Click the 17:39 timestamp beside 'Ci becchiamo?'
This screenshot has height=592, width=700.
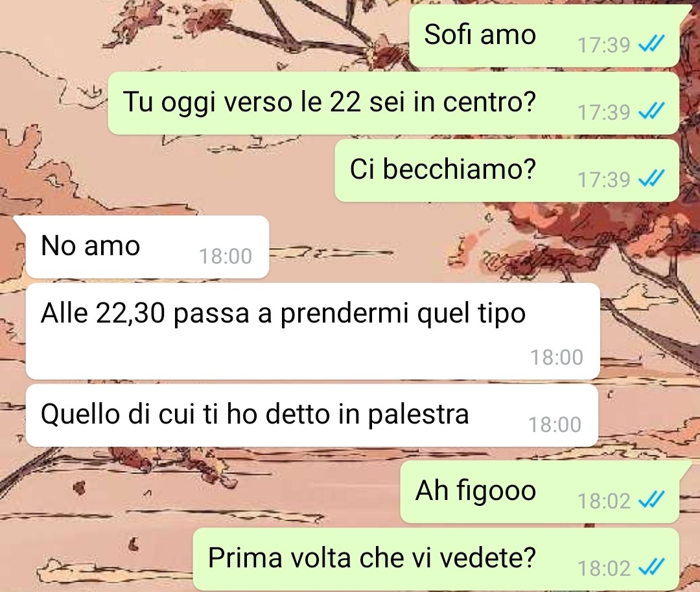click(604, 180)
